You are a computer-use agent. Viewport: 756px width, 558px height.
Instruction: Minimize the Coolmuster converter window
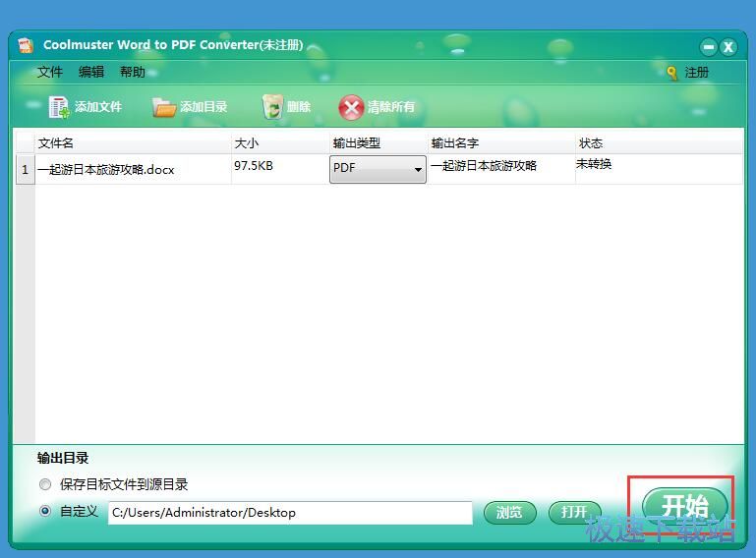tap(708, 47)
